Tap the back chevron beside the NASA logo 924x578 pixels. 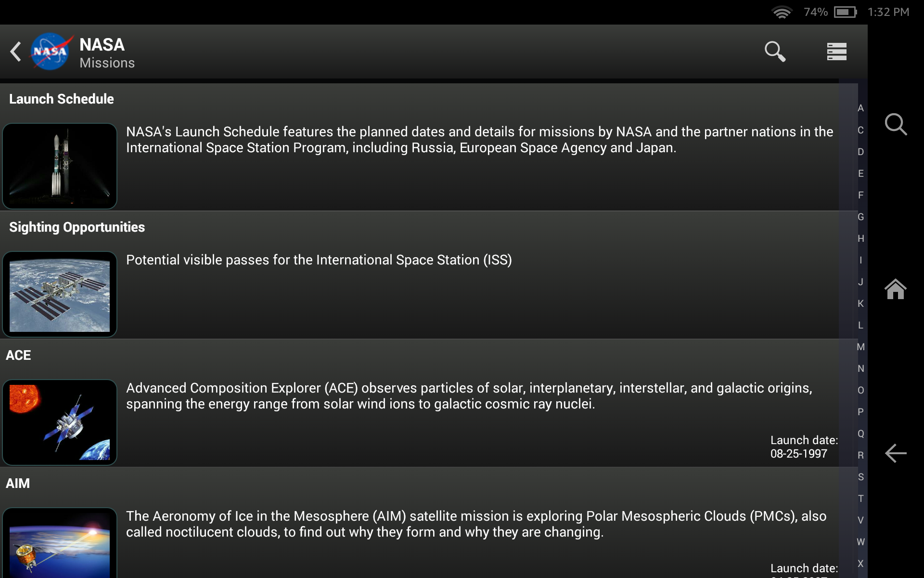16,52
